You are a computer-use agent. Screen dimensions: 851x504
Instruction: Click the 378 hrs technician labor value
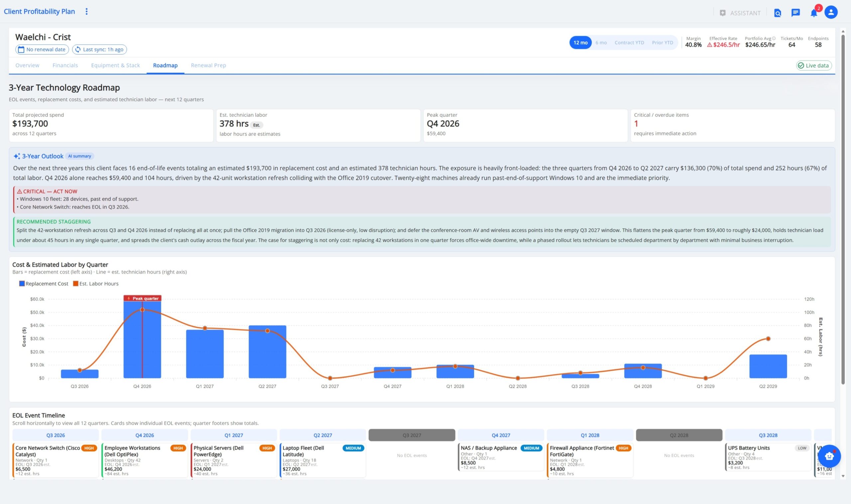[234, 124]
